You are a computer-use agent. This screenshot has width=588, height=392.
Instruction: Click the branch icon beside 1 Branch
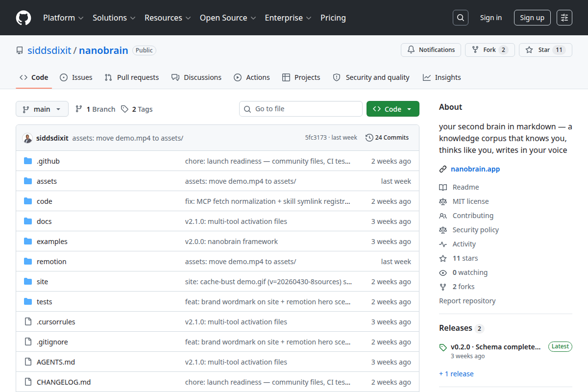pos(78,109)
